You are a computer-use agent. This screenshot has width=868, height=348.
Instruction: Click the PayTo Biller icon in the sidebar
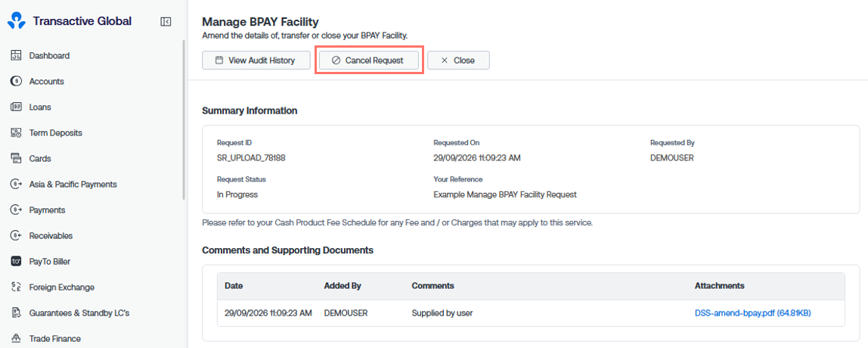tap(16, 262)
